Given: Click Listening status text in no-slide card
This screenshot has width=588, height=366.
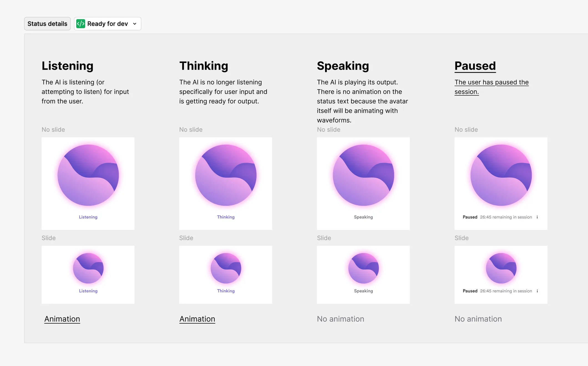Looking at the screenshot, I should coord(88,217).
